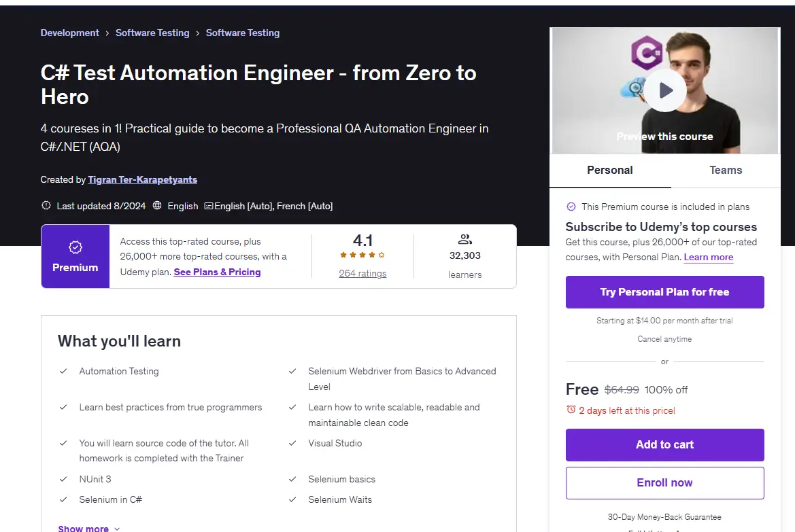This screenshot has height=532, width=795.
Task: Click Learn more about Personal Plan
Action: 709,257
